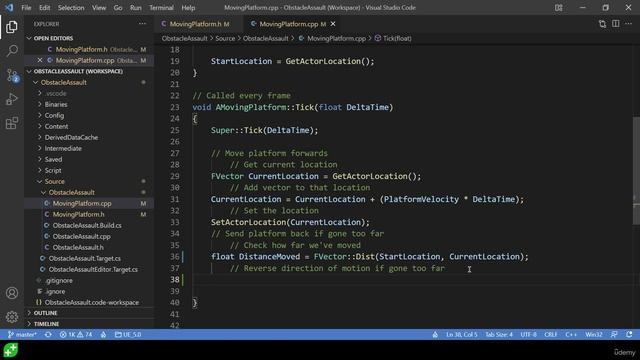The image size is (640, 360).
Task: Click the flame icon near UE_5.0
Action: (103, 335)
